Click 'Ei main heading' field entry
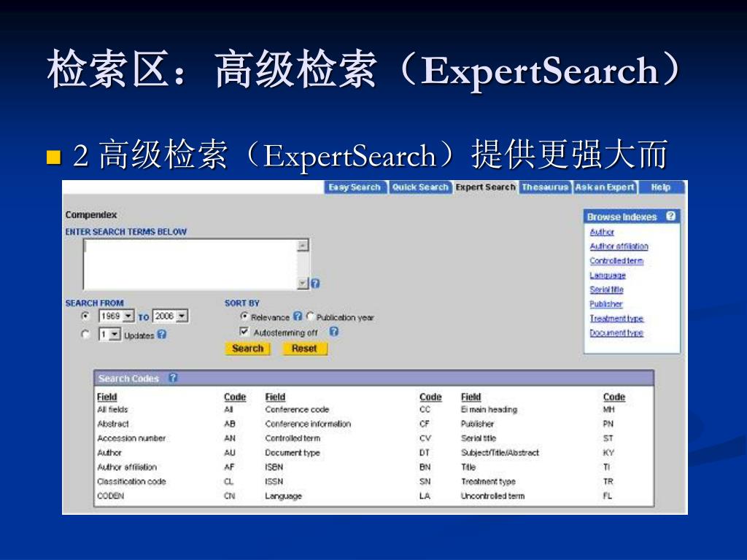Image resolution: width=747 pixels, height=560 pixels. pyautogui.click(x=489, y=410)
